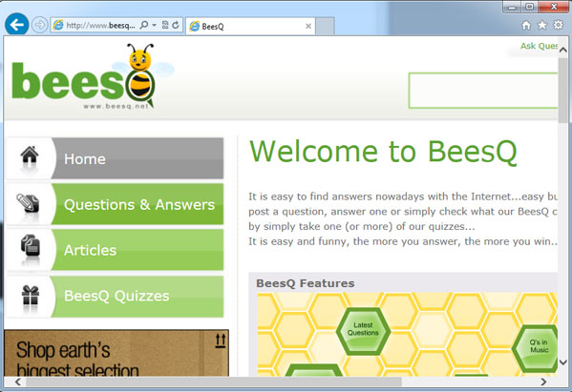Go back with the browser back arrow
The image size is (572, 392).
click(17, 25)
